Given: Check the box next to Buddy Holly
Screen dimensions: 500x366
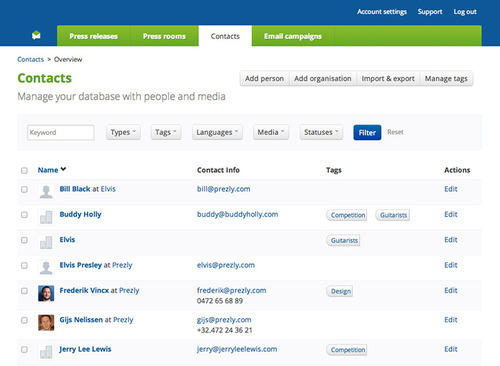Looking at the screenshot, I should point(24,215).
